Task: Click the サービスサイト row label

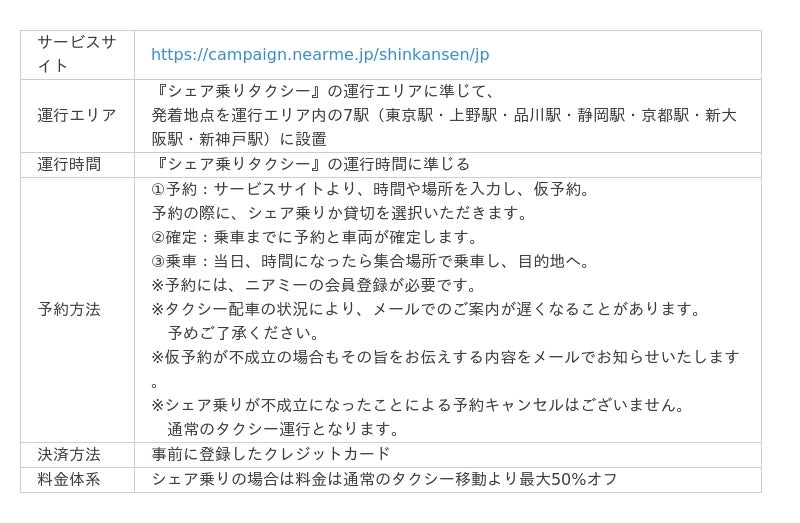Action: [77, 54]
